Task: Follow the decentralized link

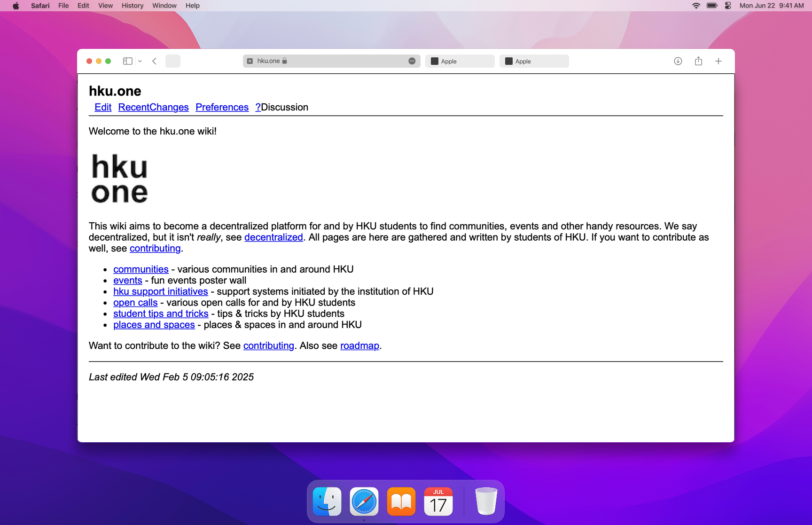Action: tap(273, 237)
